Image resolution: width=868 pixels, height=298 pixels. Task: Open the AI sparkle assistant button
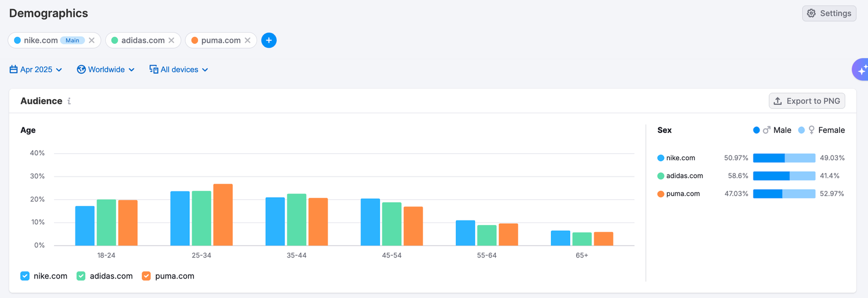click(x=860, y=70)
